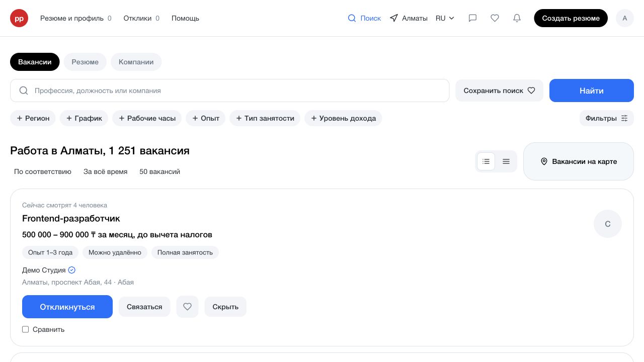Add the Опыт filter
644x362 pixels.
point(206,118)
